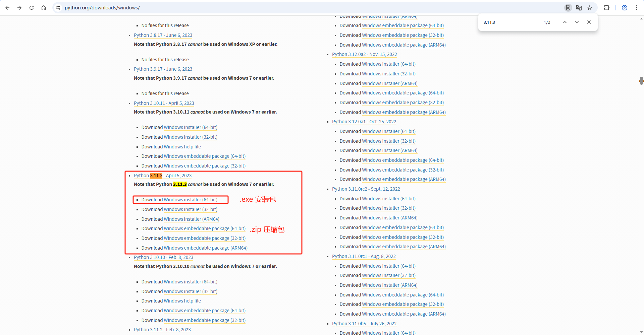Jump to previous find result

point(565,22)
